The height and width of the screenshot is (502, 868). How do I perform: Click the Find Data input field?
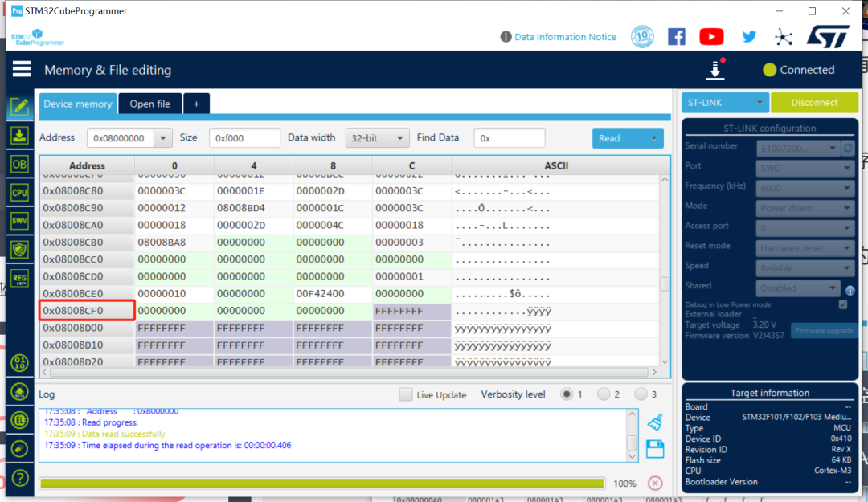pyautogui.click(x=509, y=138)
